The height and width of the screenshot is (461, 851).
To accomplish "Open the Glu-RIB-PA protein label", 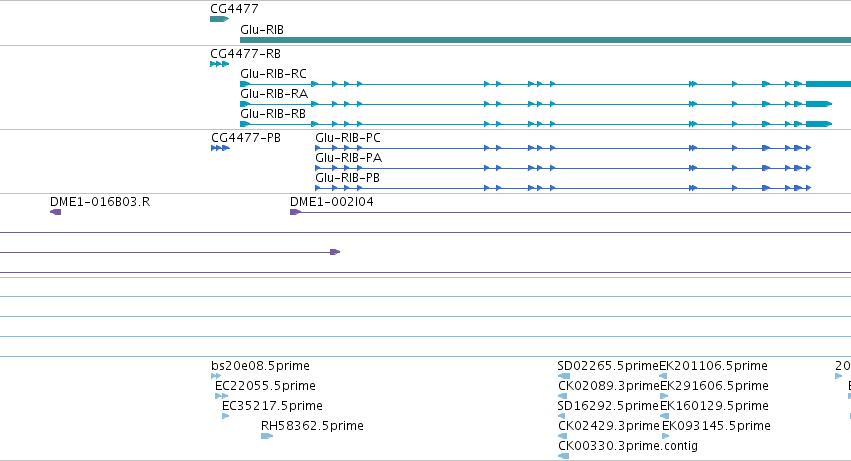I will pos(348,158).
